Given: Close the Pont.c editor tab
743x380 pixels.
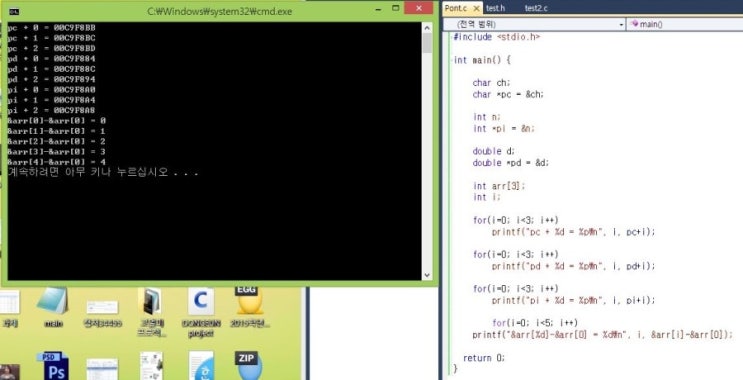Looking at the screenshot, I should pos(476,9).
